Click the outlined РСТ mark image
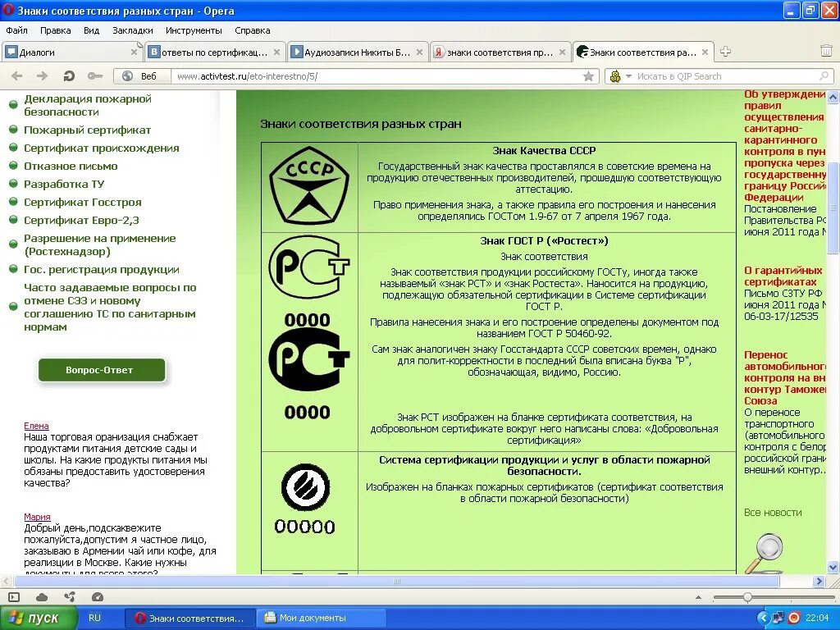840x630 pixels. [x=308, y=267]
